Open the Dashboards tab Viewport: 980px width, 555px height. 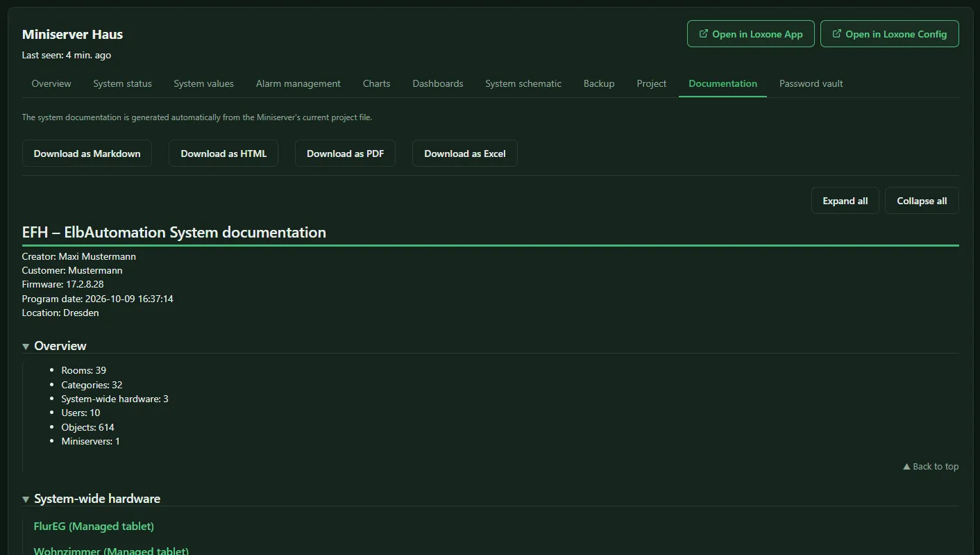click(438, 83)
